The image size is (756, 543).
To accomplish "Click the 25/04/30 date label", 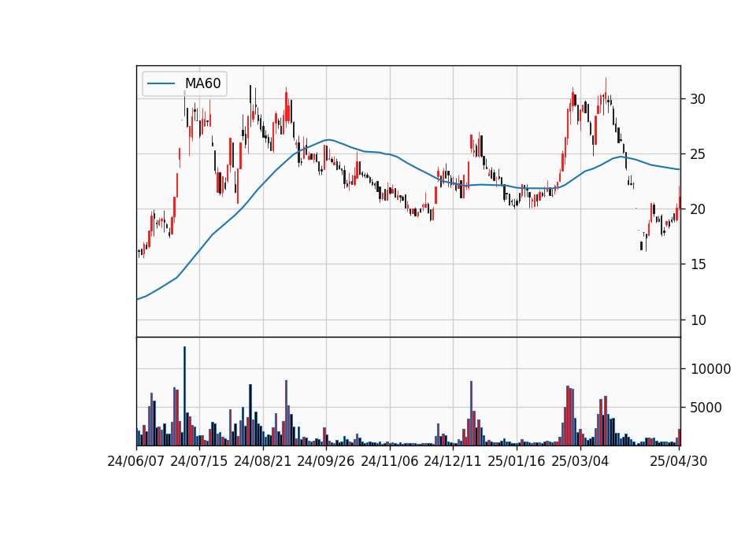I will [679, 461].
